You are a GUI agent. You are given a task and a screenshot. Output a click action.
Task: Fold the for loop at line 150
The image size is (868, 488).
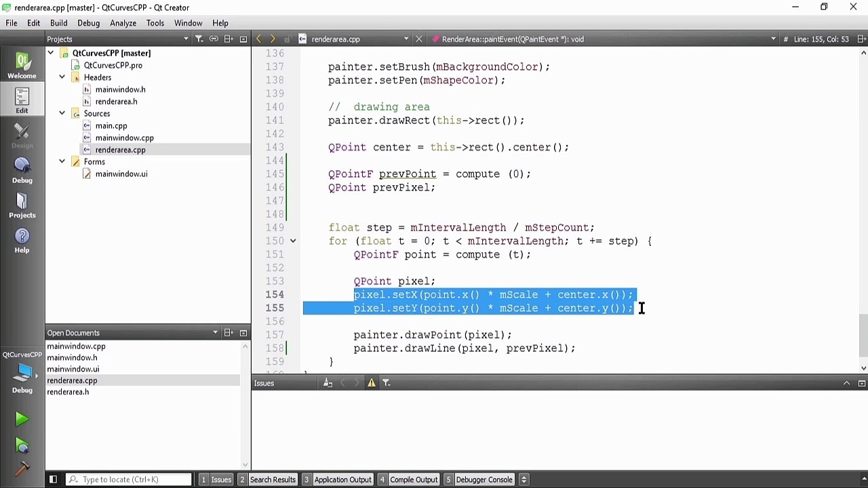[x=293, y=241]
